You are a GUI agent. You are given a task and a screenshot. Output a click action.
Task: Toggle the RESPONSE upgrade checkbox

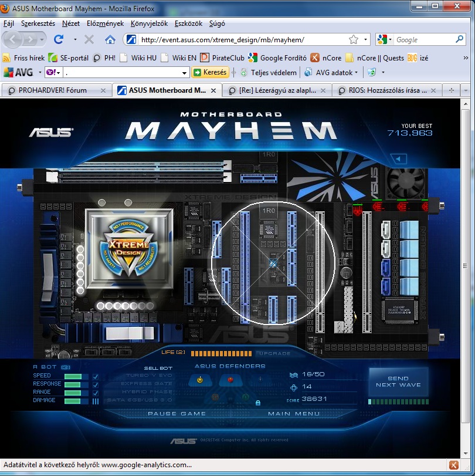click(96, 385)
